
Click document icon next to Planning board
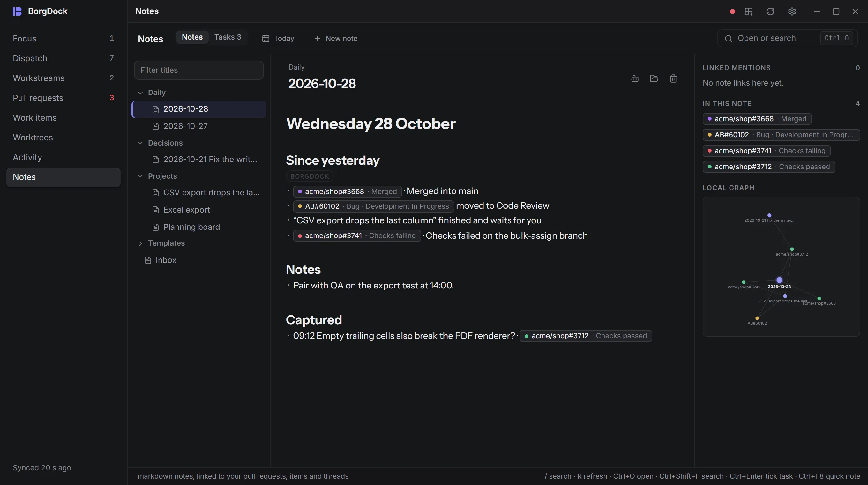[156, 227]
